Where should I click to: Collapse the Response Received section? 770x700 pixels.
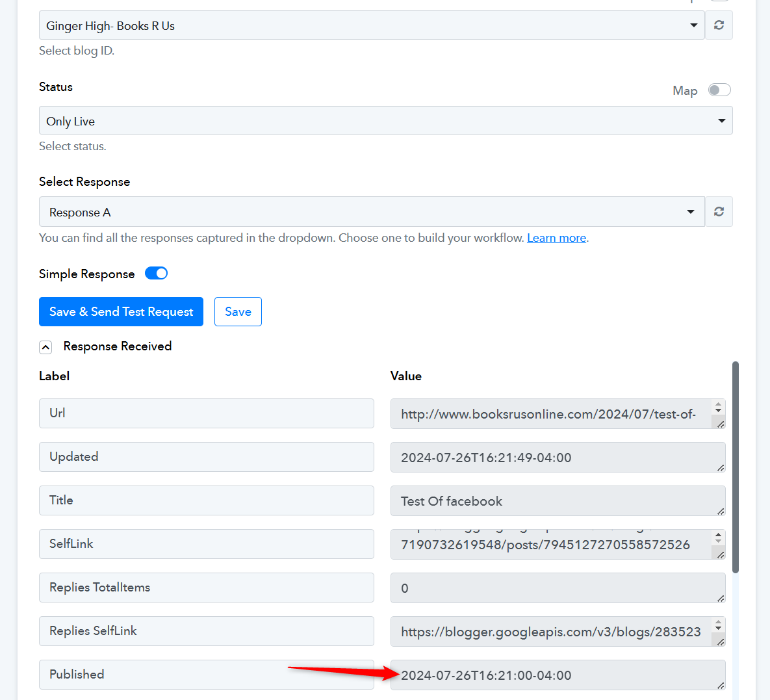coord(45,347)
